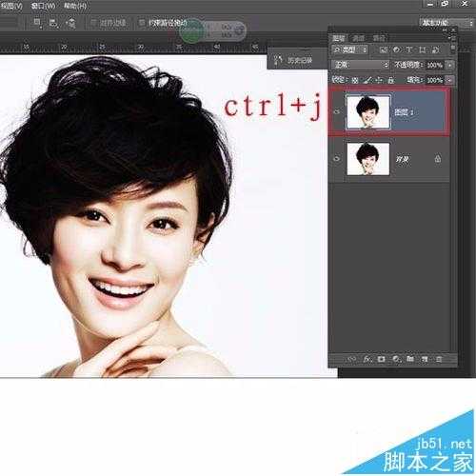Open the View (V) menu
This screenshot has width=476, height=476.
pos(11,6)
